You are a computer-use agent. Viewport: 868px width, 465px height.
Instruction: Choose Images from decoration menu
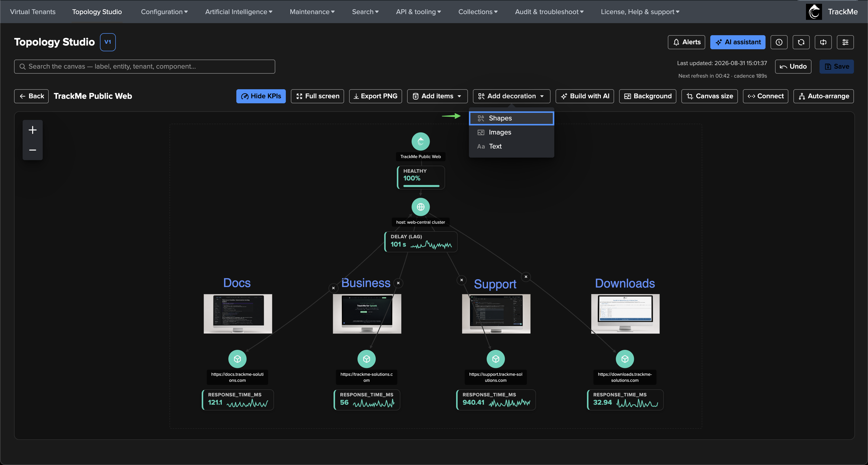pyautogui.click(x=512, y=132)
